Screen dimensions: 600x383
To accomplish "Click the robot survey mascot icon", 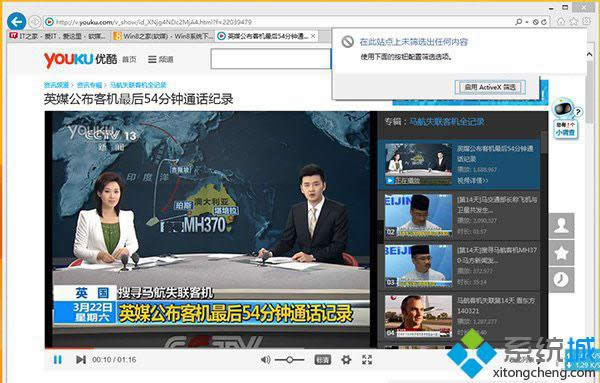I will click(565, 110).
